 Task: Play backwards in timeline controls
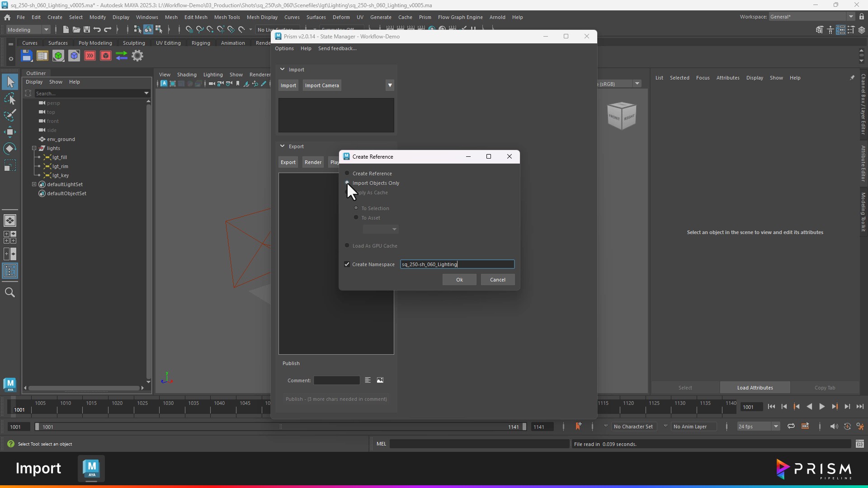pyautogui.click(x=809, y=407)
